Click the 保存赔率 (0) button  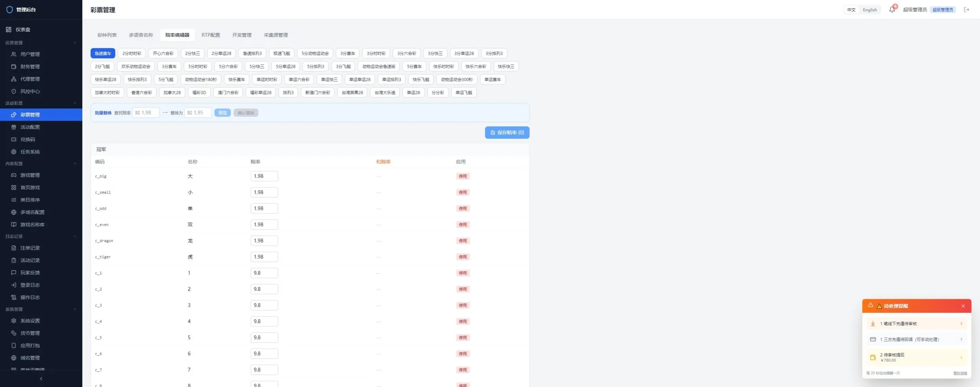tap(507, 133)
